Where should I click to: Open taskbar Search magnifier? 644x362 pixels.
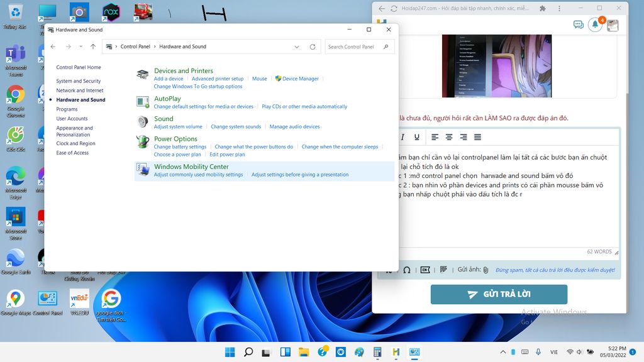248,352
